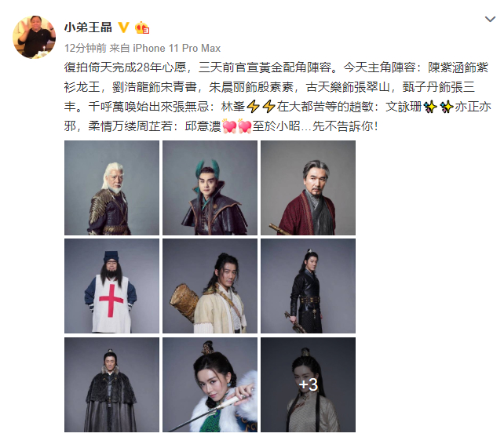
Task: Open the post options chevron menu
Action: (x=490, y=20)
